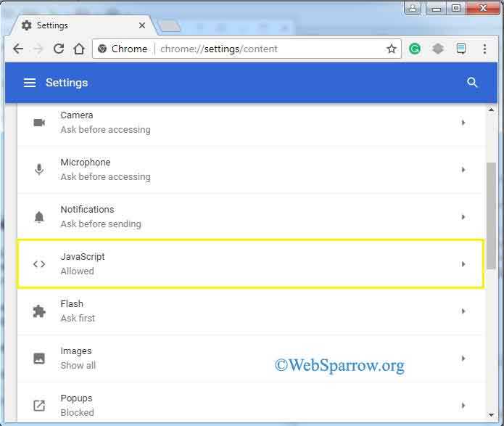Open the JavaScript row title
Viewport: 504px width, 426px height.
pos(83,257)
